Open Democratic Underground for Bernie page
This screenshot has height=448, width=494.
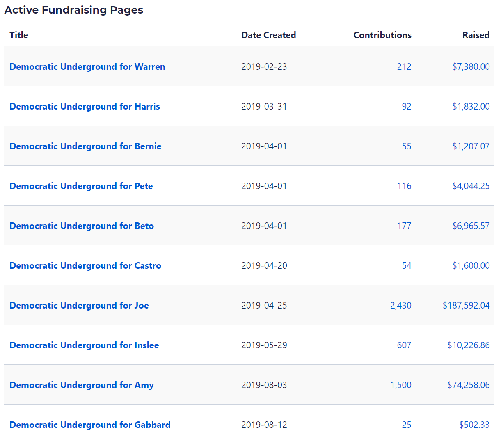pos(85,146)
